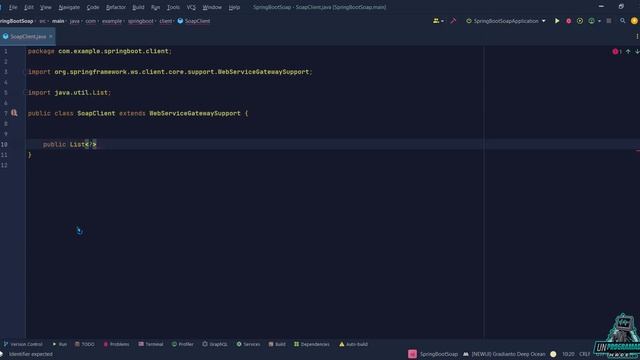Open the Run menu
640x360 pixels.
click(x=155, y=7)
